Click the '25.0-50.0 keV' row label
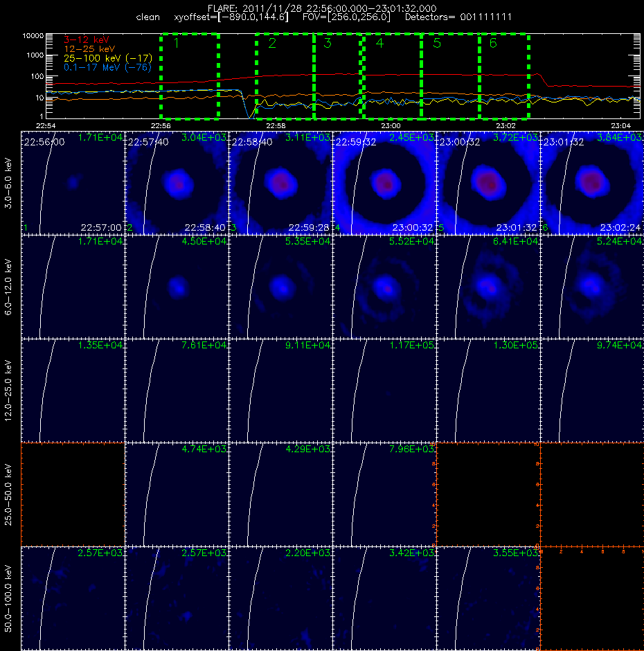644x651 pixels. pyautogui.click(x=8, y=494)
